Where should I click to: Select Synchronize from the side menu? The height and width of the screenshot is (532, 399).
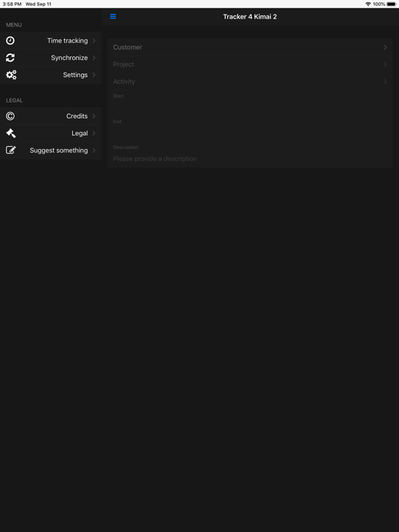69,57
